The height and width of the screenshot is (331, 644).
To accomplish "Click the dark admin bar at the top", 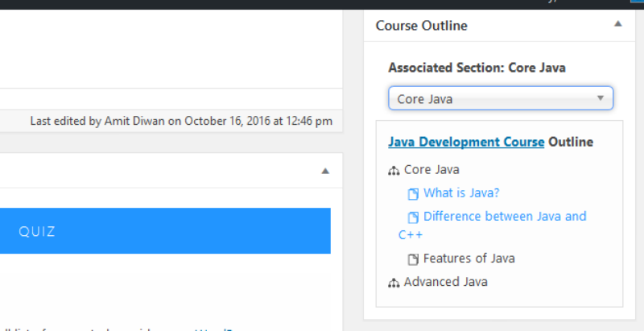I will pyautogui.click(x=322, y=2).
